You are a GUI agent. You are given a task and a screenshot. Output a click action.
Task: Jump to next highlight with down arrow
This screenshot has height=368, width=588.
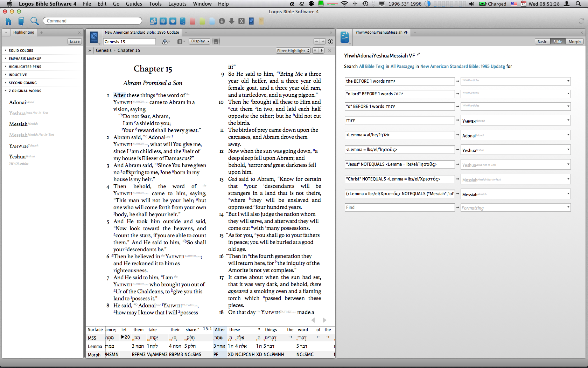point(321,51)
